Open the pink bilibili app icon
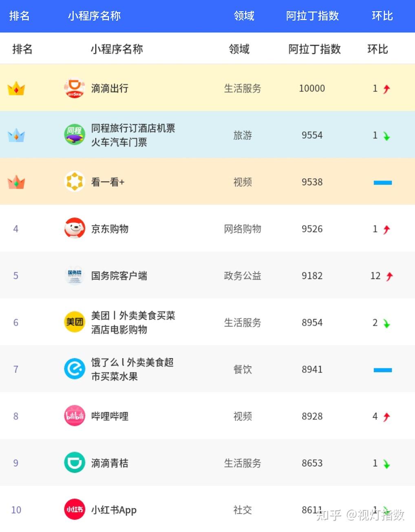415x532 pixels. tap(75, 416)
